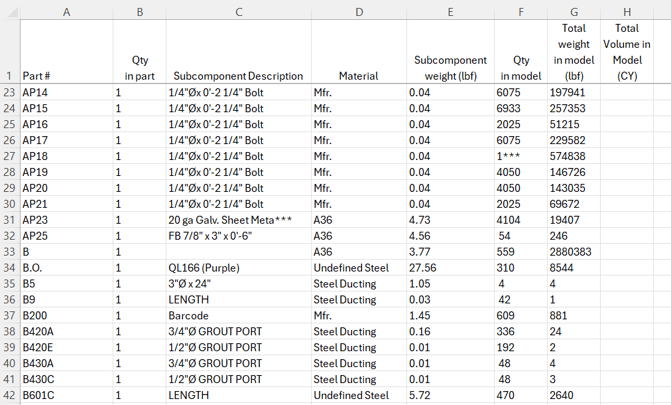This screenshot has width=671, height=405.
Task: Select column C header
Action: (x=239, y=12)
